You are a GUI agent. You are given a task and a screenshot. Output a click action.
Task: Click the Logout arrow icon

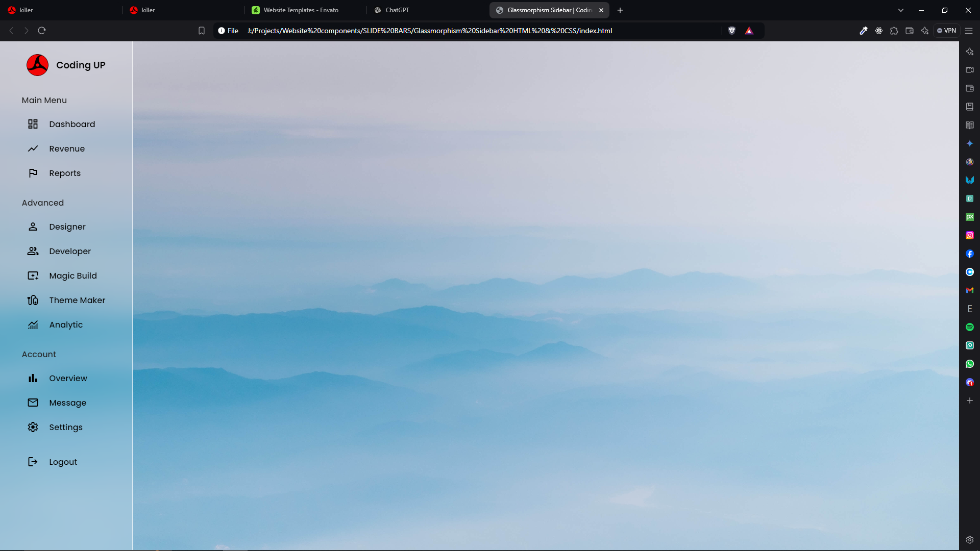(x=33, y=462)
